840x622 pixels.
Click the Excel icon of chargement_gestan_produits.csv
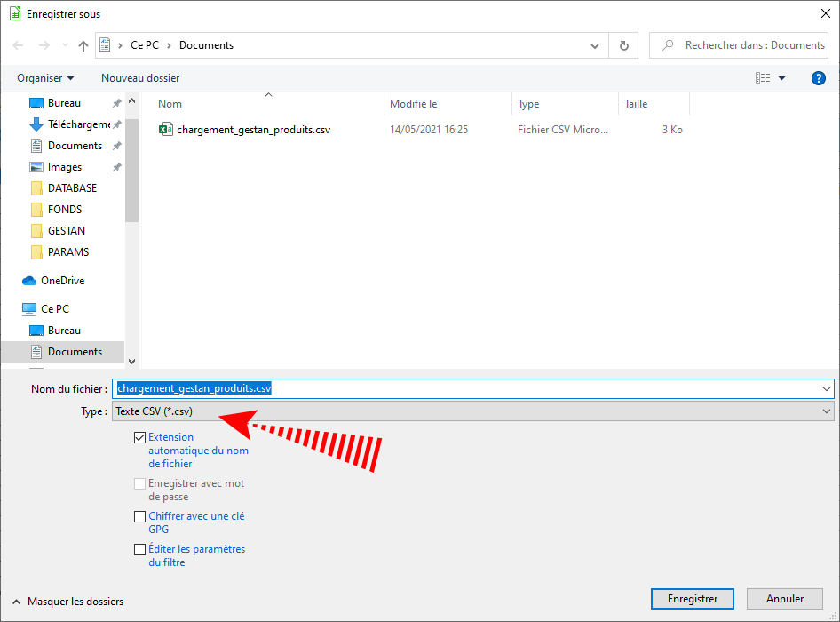165,130
